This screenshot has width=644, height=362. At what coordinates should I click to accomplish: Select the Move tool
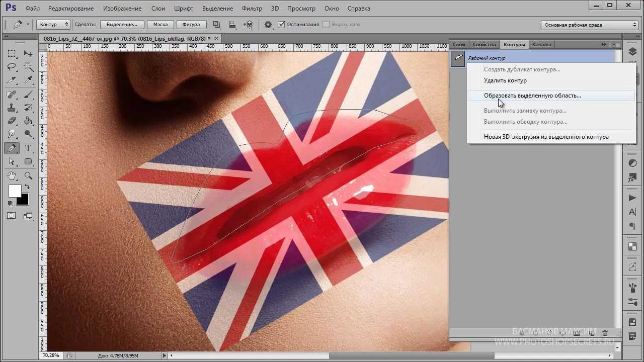pyautogui.click(x=28, y=54)
